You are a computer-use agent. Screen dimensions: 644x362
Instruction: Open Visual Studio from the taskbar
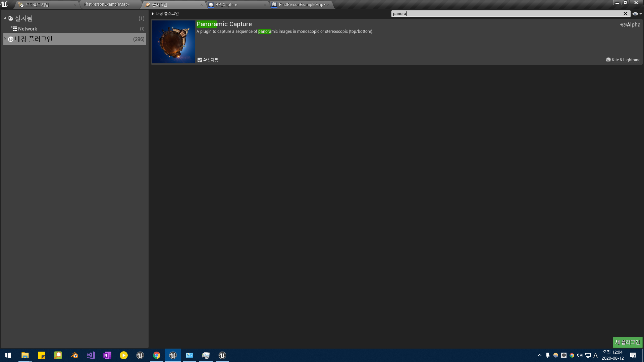91,355
